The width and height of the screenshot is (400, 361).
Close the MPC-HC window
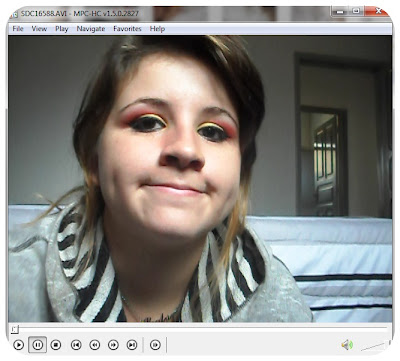(378, 12)
